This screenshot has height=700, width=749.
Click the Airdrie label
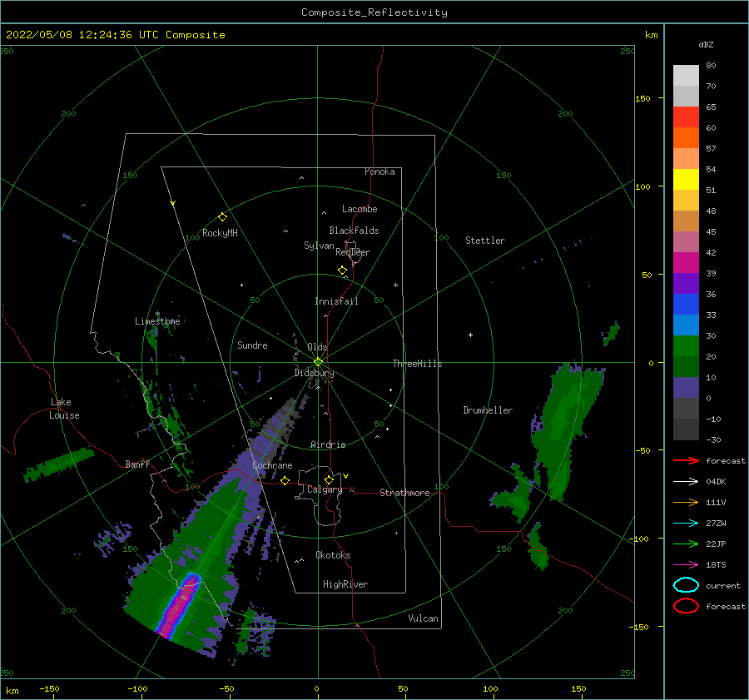328,444
